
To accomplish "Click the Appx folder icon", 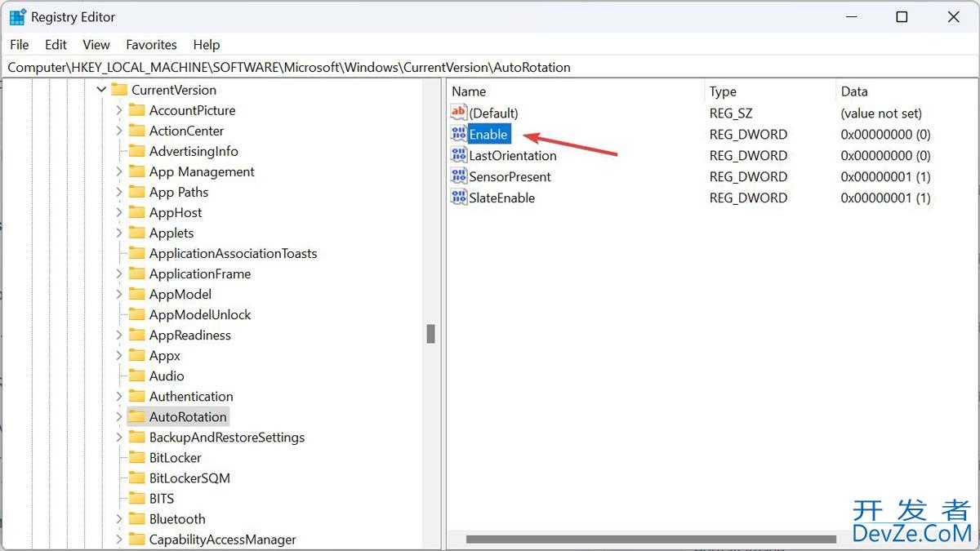I will (136, 355).
